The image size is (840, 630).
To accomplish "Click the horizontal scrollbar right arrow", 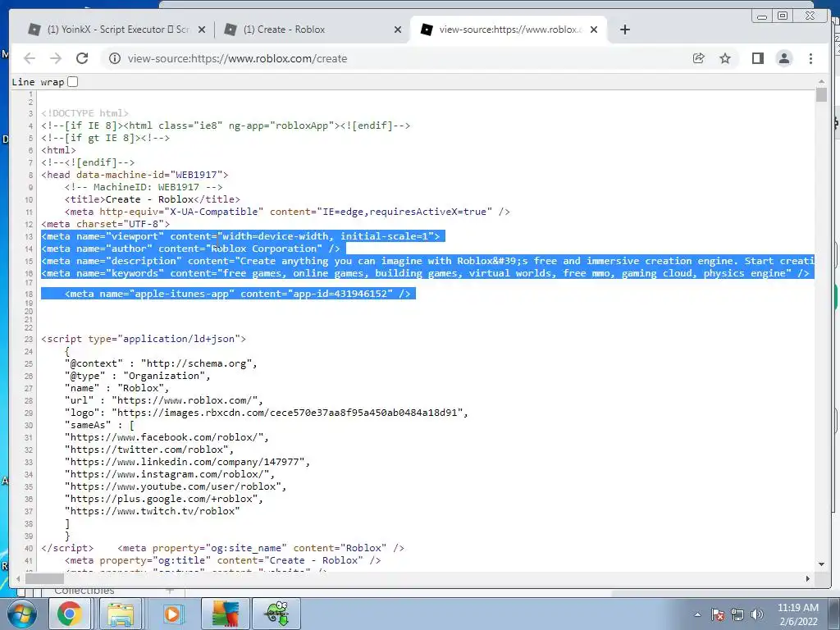I will [808, 578].
